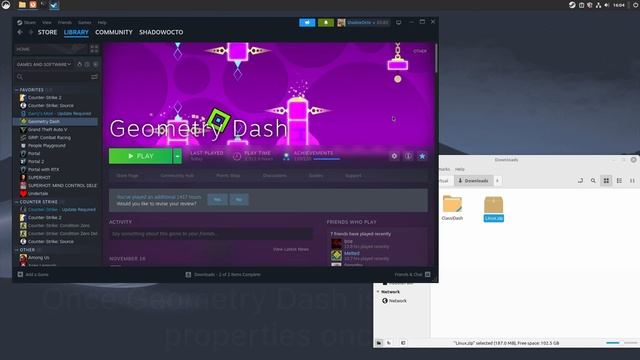This screenshot has width=640, height=360.
Task: Open the ShadowOcto account dropdown
Action: 363,22
